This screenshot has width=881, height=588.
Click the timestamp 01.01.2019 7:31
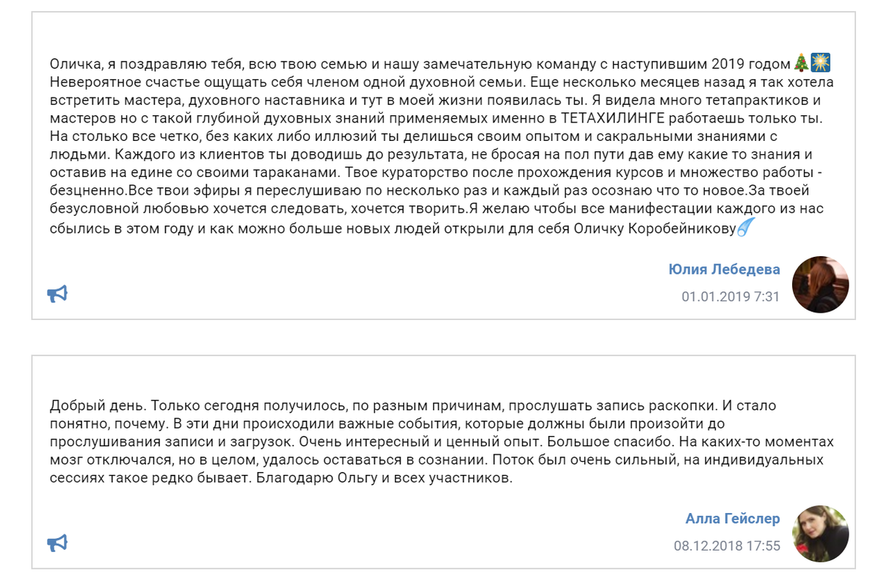(730, 297)
